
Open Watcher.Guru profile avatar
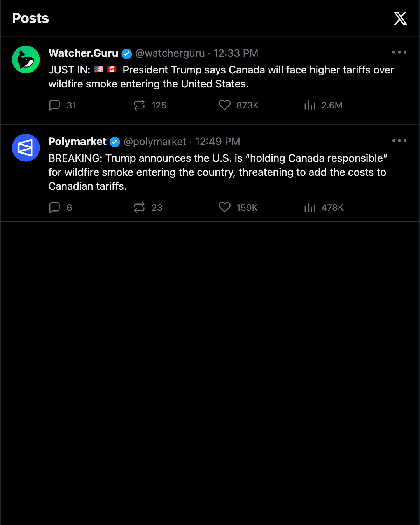point(26,59)
